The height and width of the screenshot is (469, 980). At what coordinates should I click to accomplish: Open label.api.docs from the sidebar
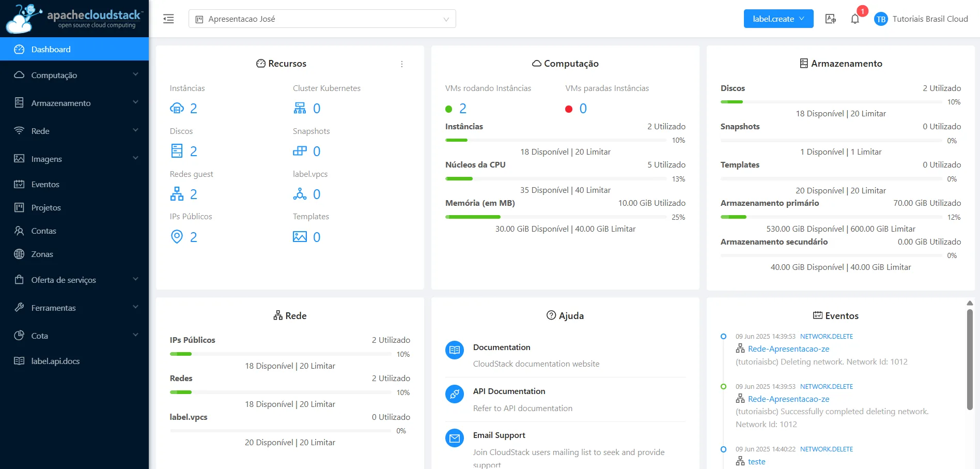click(x=74, y=361)
